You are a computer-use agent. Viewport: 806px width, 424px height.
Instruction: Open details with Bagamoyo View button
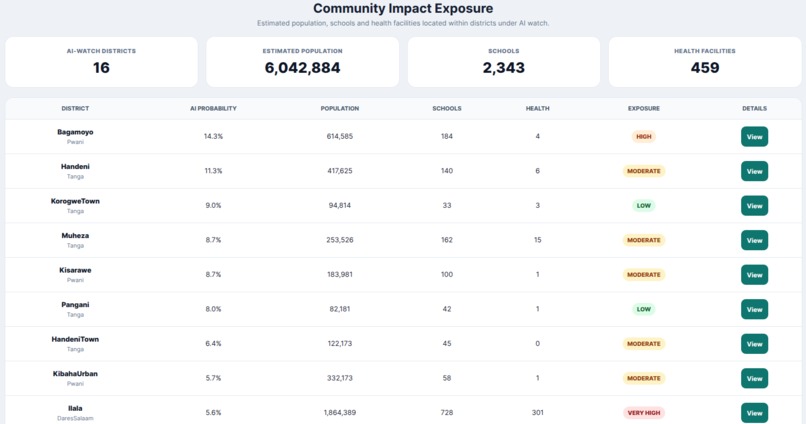point(754,137)
